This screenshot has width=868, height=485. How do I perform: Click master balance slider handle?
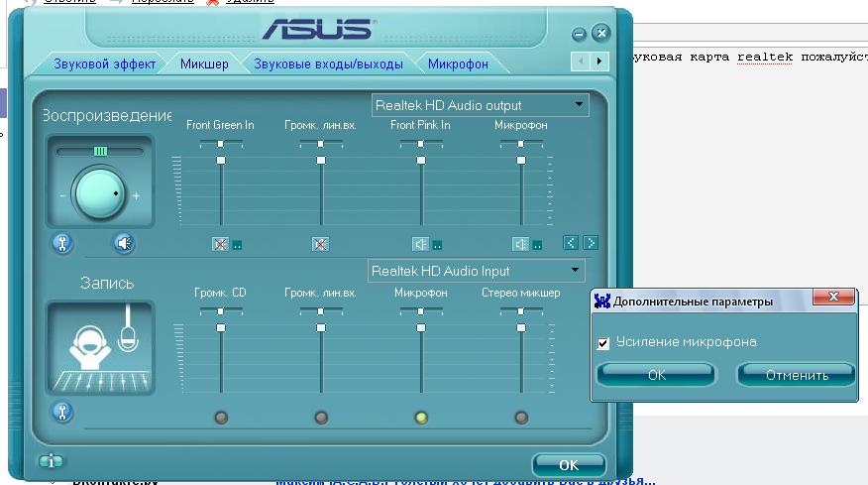[100, 151]
